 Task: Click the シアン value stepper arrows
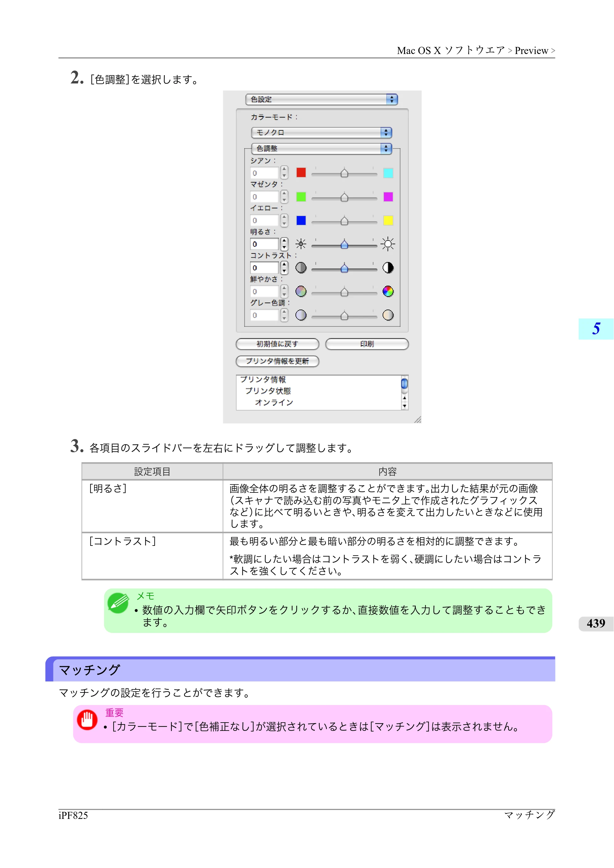coord(284,173)
